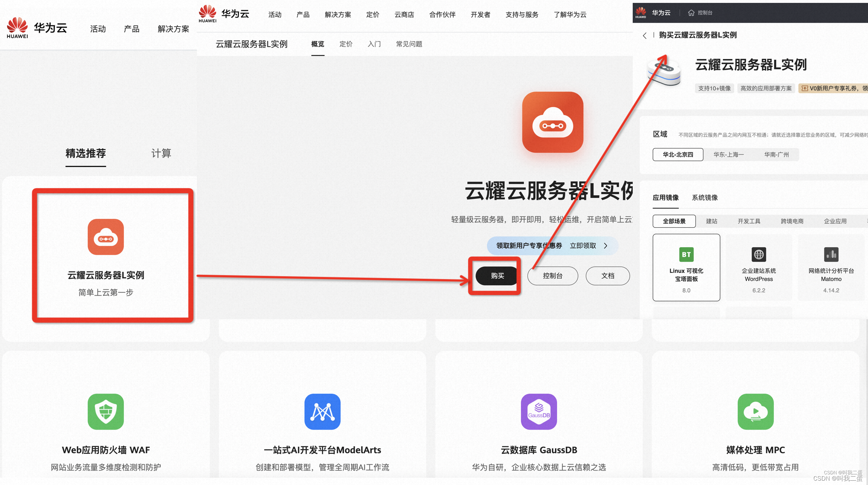
Task: Click the 云耀云服务器L实例 title in the sub-navigation
Action: (x=251, y=44)
